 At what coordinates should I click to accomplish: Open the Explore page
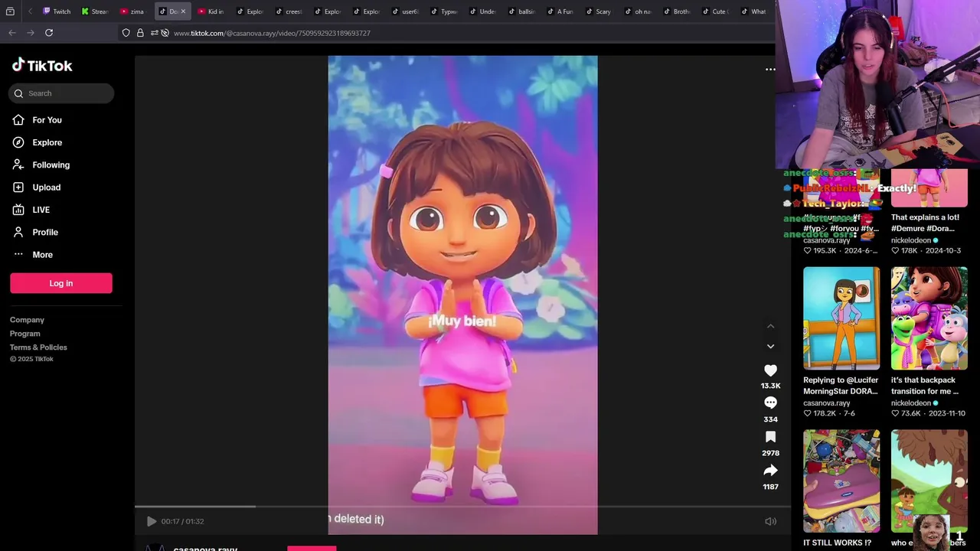[x=47, y=142]
